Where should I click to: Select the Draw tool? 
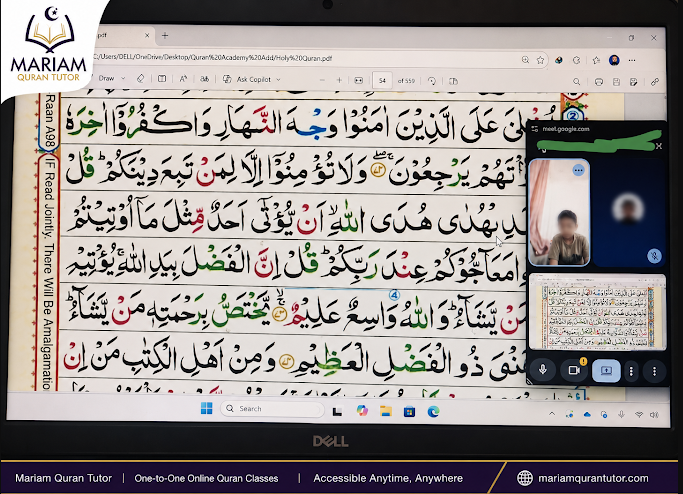106,78
